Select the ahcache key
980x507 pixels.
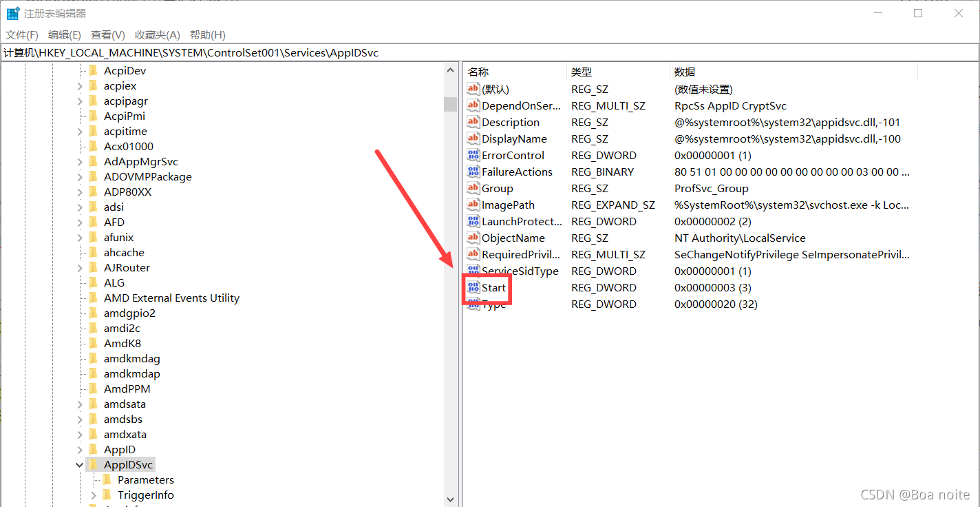click(x=125, y=252)
